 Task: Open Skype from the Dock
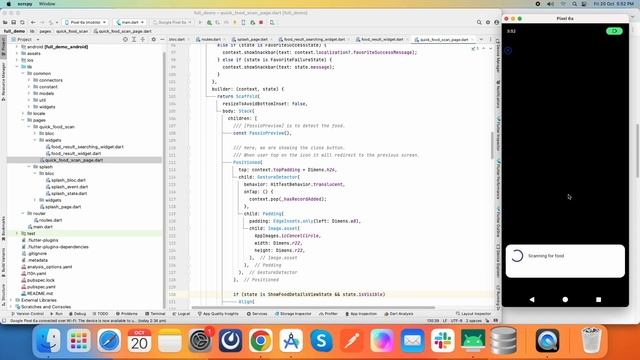click(x=321, y=340)
